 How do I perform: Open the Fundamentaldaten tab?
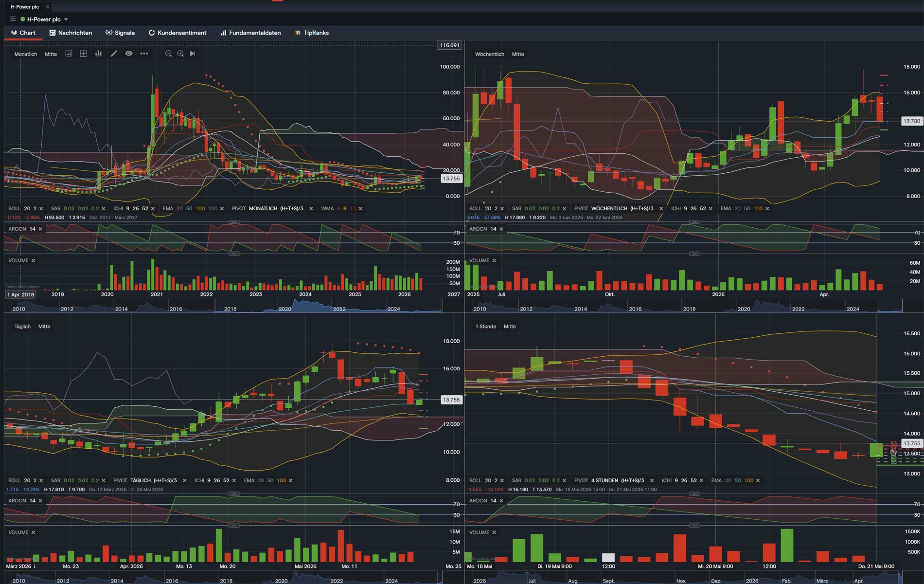[250, 33]
